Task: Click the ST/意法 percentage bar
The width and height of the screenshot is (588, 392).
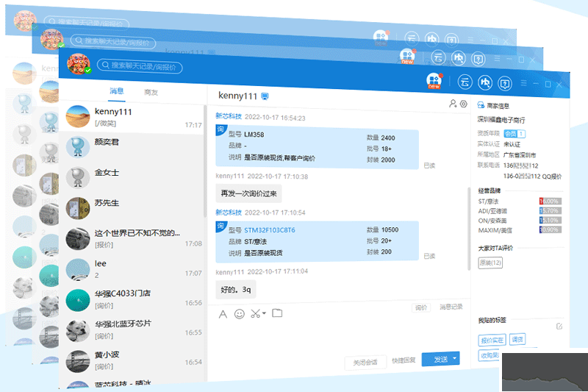Action: [550, 201]
